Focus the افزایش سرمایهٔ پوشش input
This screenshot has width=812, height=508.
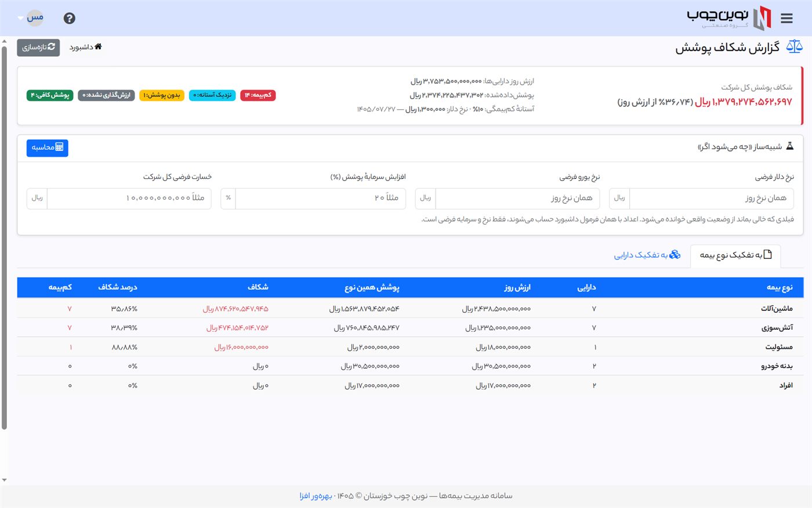(321, 199)
